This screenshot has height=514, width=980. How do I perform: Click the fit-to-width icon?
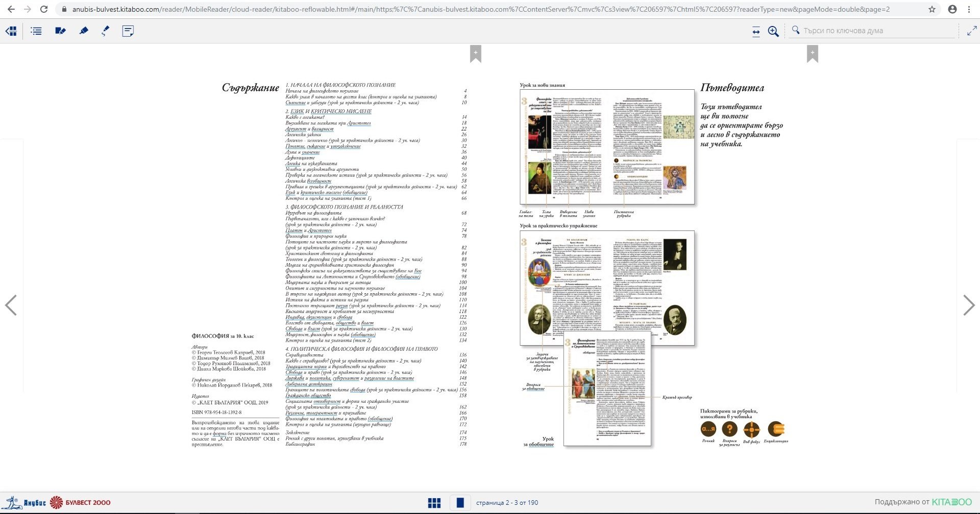click(x=756, y=32)
